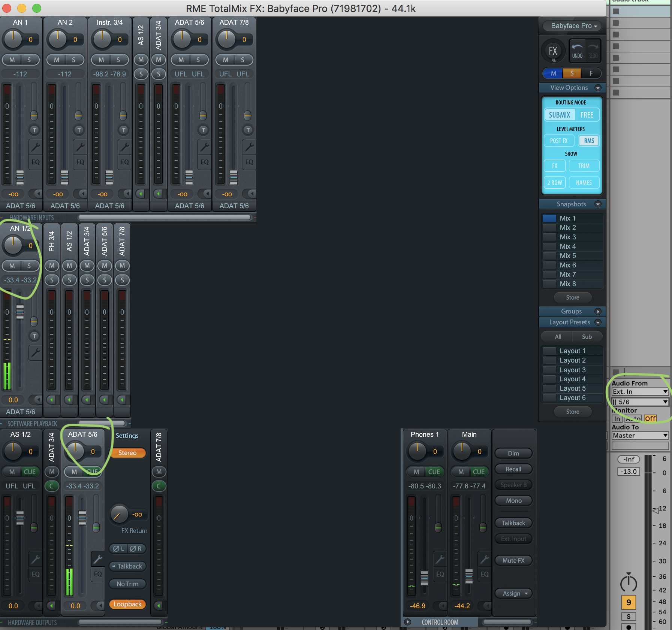Open settings wrench on Instr. 3/4 channel
This screenshot has width=672, height=630.
[x=125, y=147]
